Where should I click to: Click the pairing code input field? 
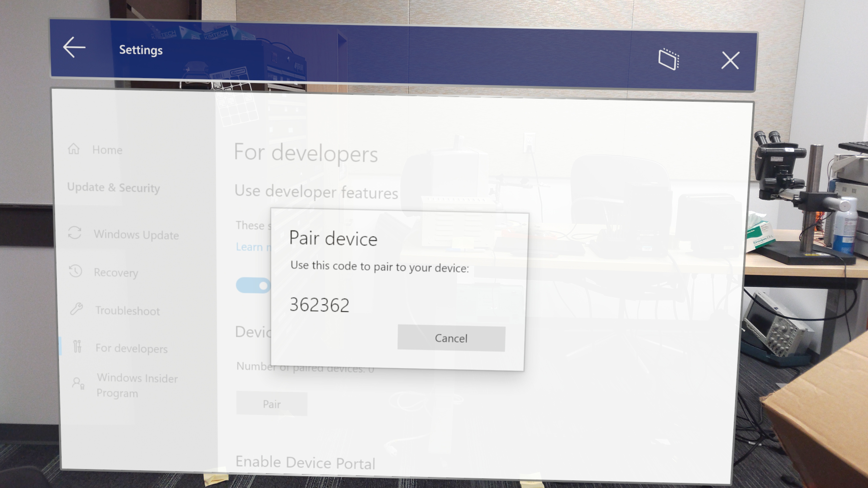point(319,304)
